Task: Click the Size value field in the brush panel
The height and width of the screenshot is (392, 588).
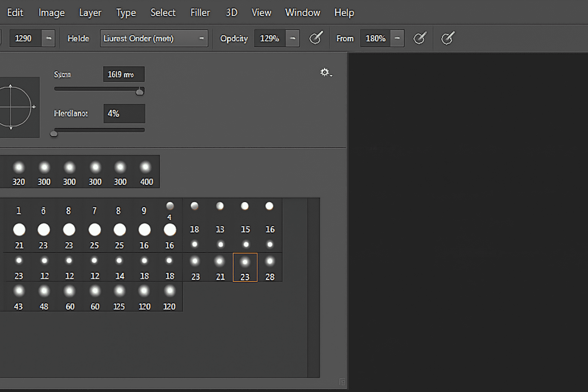Action: click(123, 74)
